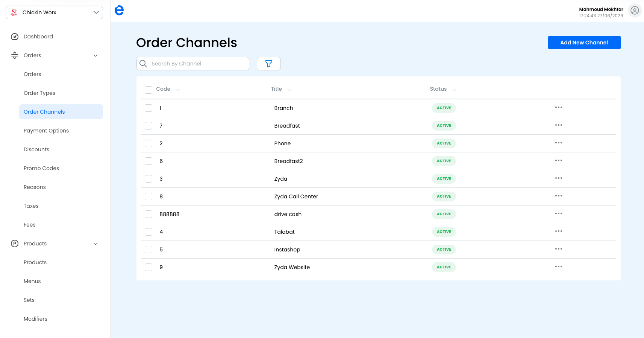This screenshot has width=644, height=338.
Task: Tick the Zyda Website row checkbox
Action: (148, 267)
